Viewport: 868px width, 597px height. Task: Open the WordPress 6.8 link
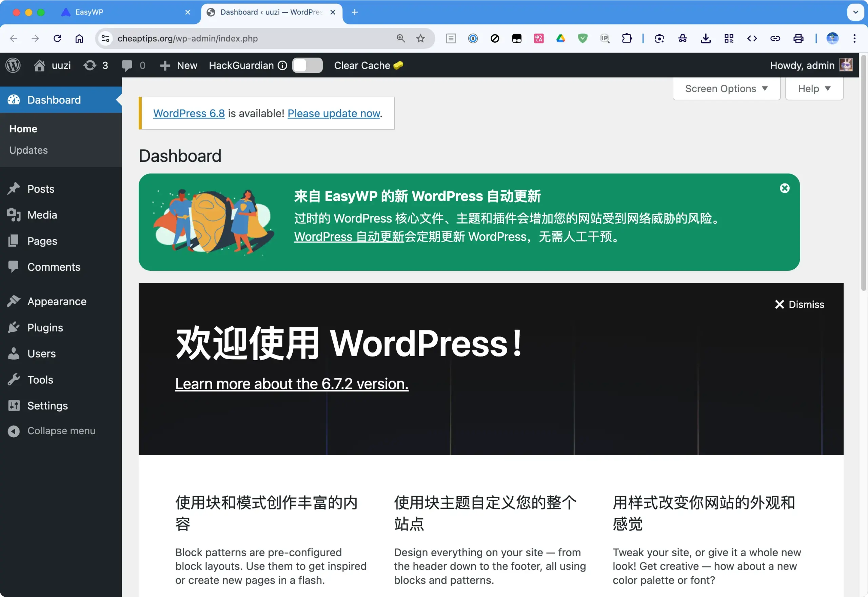tap(189, 113)
